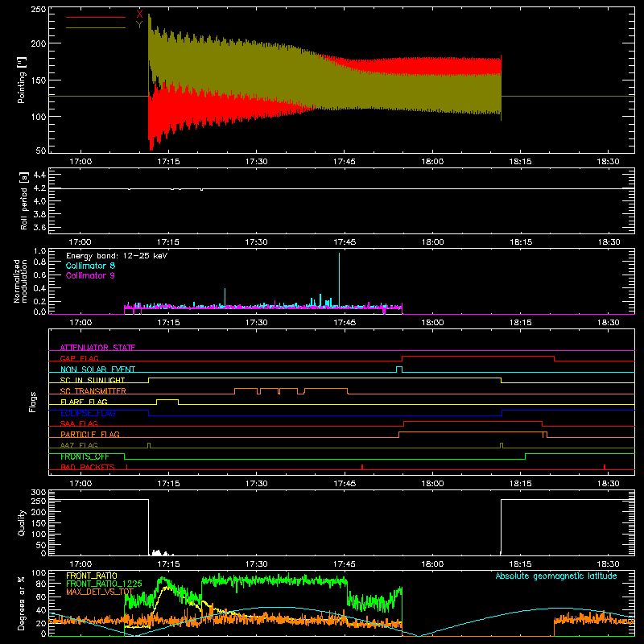The width and height of the screenshot is (644, 644).
Task: Select the BAD_PACKETS flag label
Action: tap(88, 467)
